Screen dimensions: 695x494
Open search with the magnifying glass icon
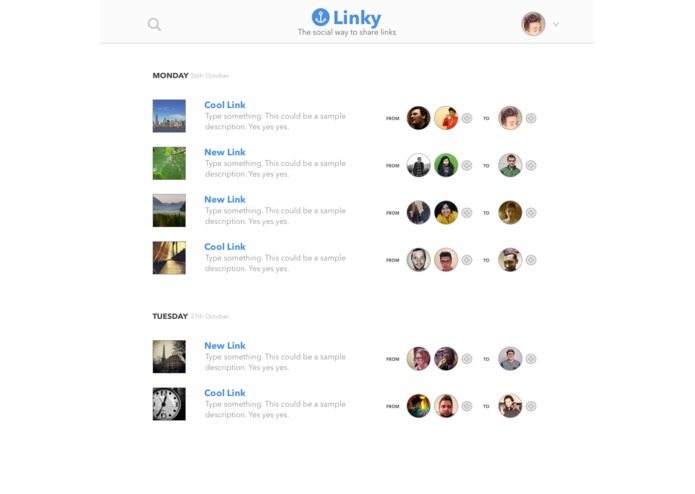pos(154,24)
